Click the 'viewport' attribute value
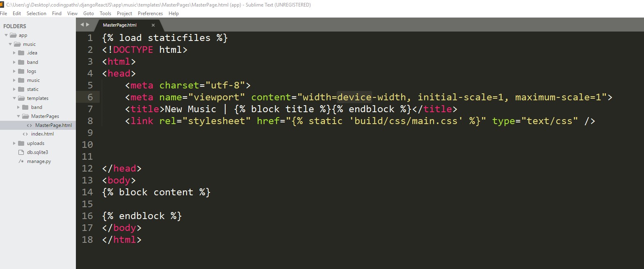Viewport: 644px width, 269px height. [x=216, y=97]
